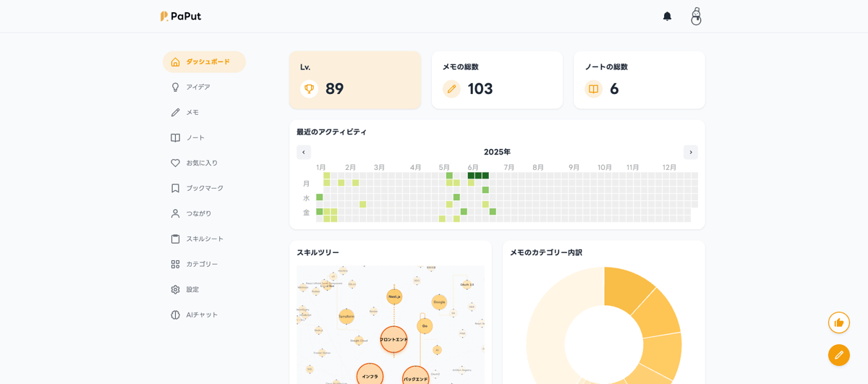
Task: Click the pencil icon in メモの総数 card
Action: pyautogui.click(x=451, y=89)
